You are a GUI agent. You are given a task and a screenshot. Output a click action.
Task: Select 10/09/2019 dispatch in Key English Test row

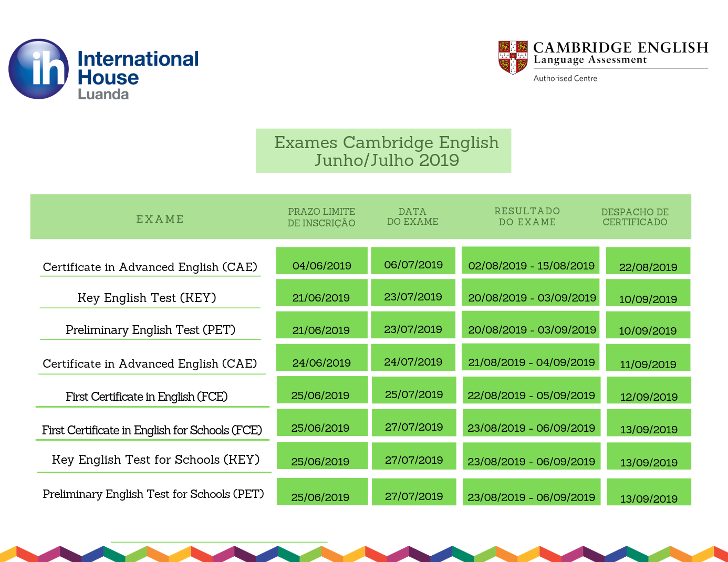click(x=648, y=293)
